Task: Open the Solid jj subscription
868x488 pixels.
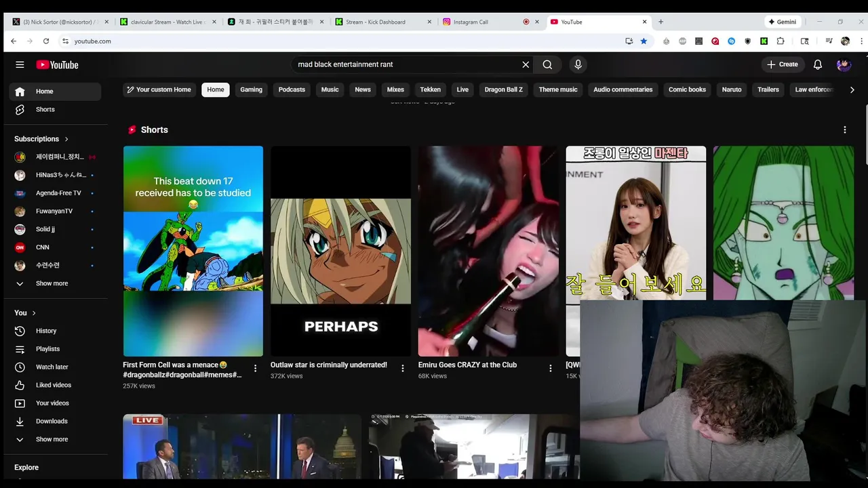Action: (55, 229)
